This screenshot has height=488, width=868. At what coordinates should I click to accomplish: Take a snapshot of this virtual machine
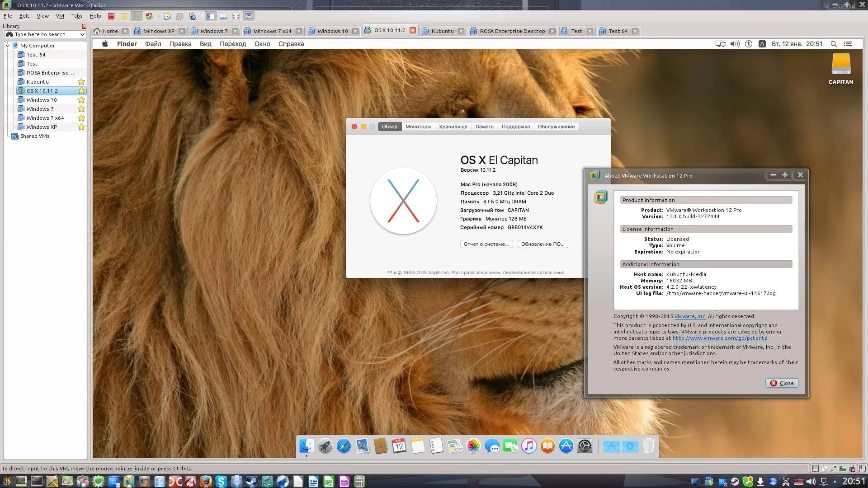tap(167, 16)
